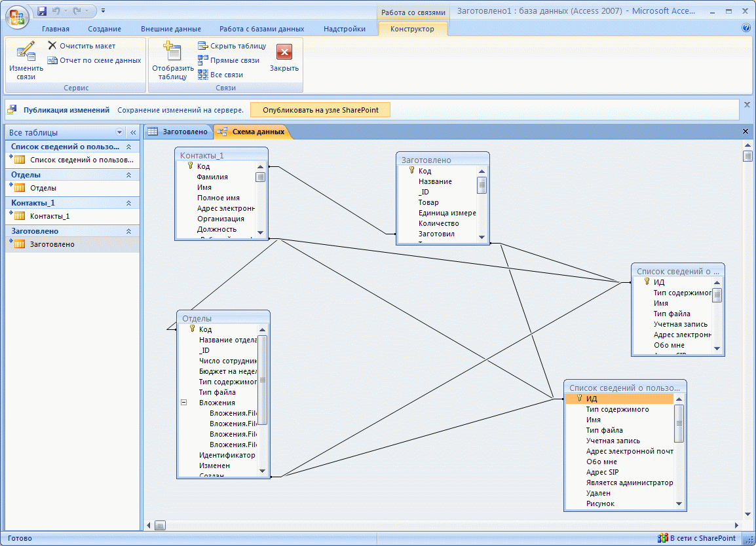Viewport: 756px width, 546px height.
Task: Click Очистить макет
Action: (x=81, y=46)
